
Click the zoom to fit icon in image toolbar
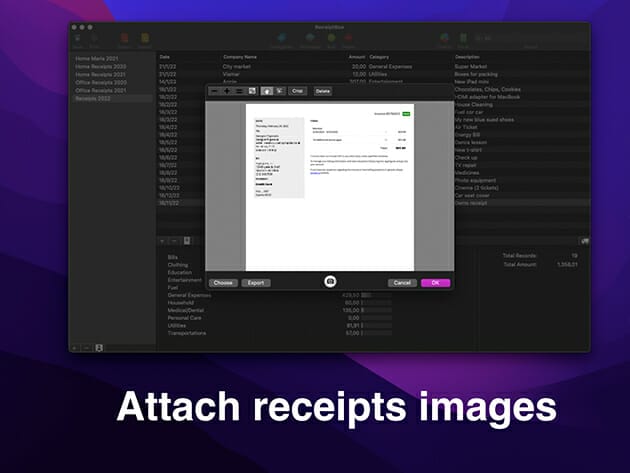[250, 91]
